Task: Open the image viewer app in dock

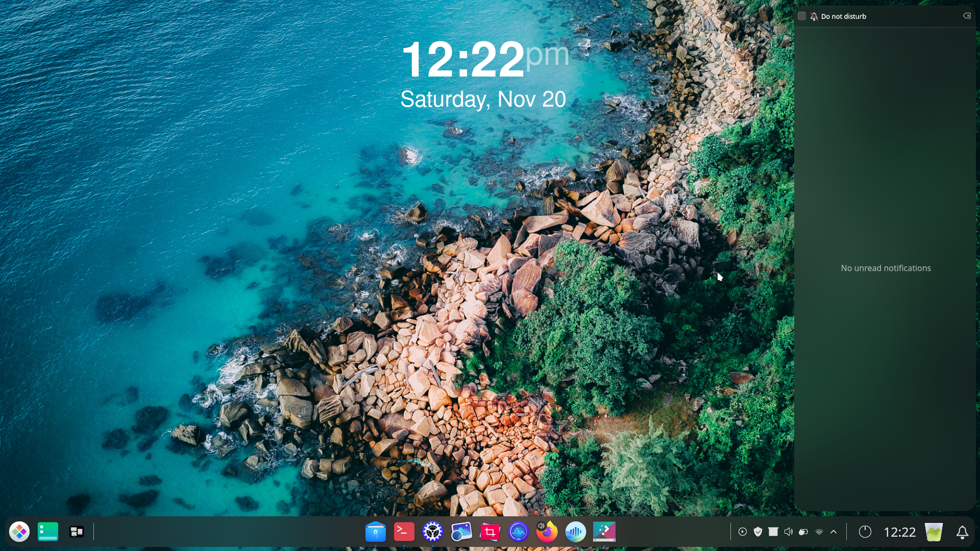Action: [461, 532]
